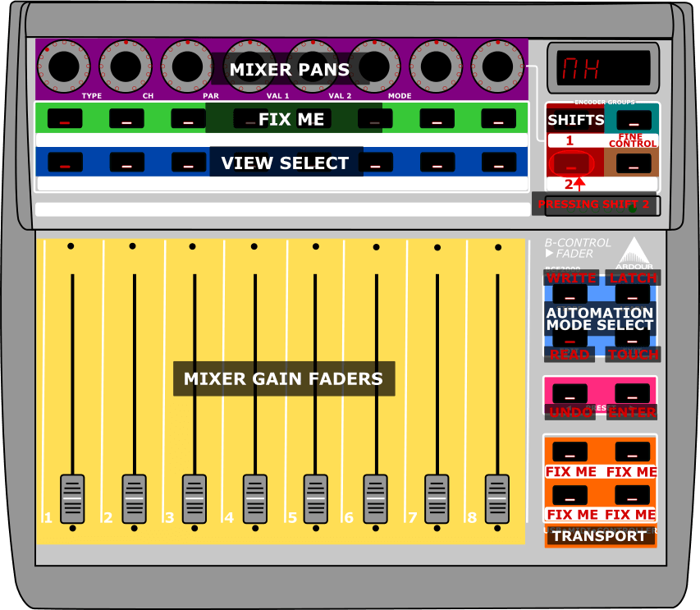Click the channel 4 gain fader handle

255,499
